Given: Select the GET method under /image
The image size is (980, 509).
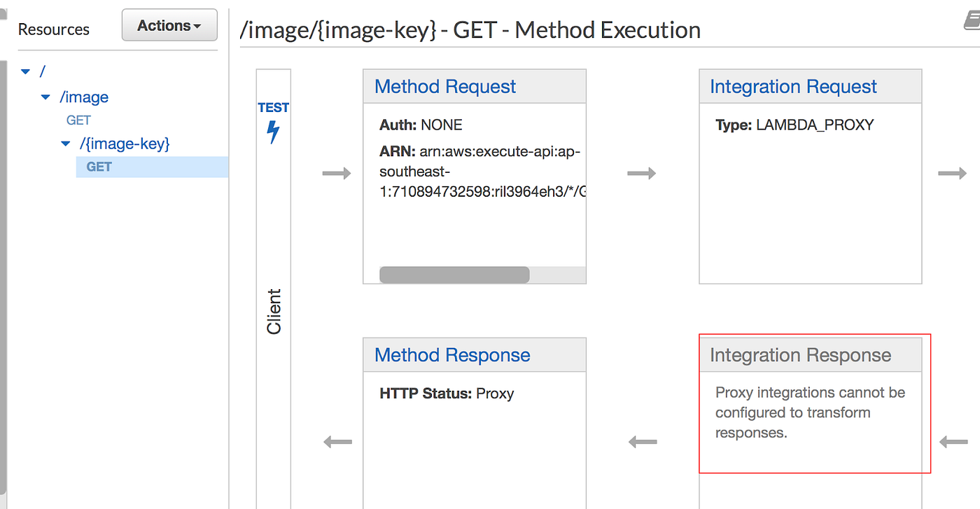Looking at the screenshot, I should pos(78,120).
